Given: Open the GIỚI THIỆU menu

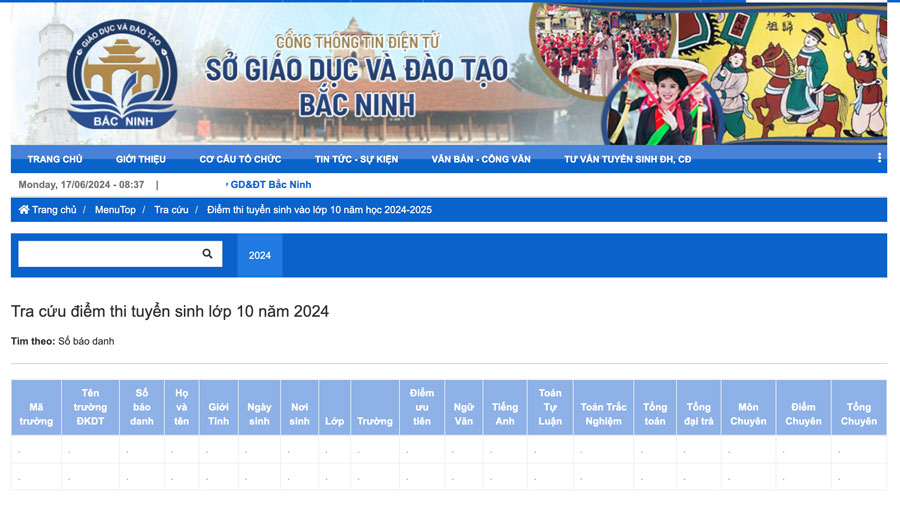Looking at the screenshot, I should pyautogui.click(x=141, y=159).
